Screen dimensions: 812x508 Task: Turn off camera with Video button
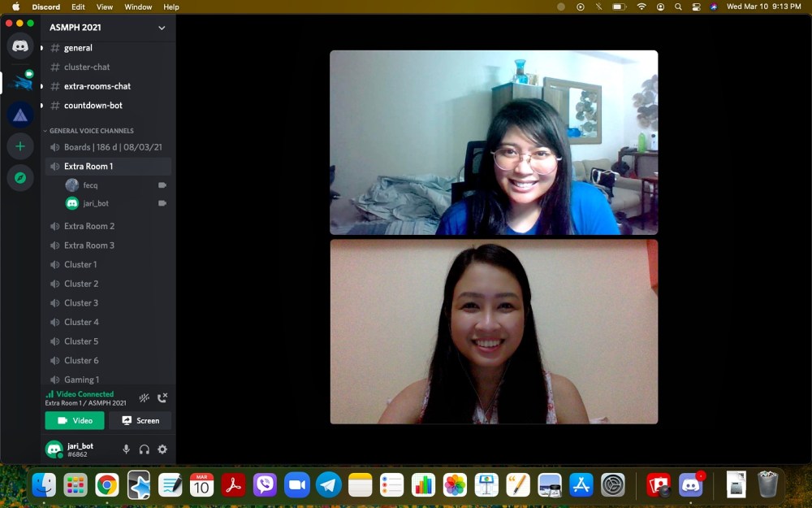[75, 420]
